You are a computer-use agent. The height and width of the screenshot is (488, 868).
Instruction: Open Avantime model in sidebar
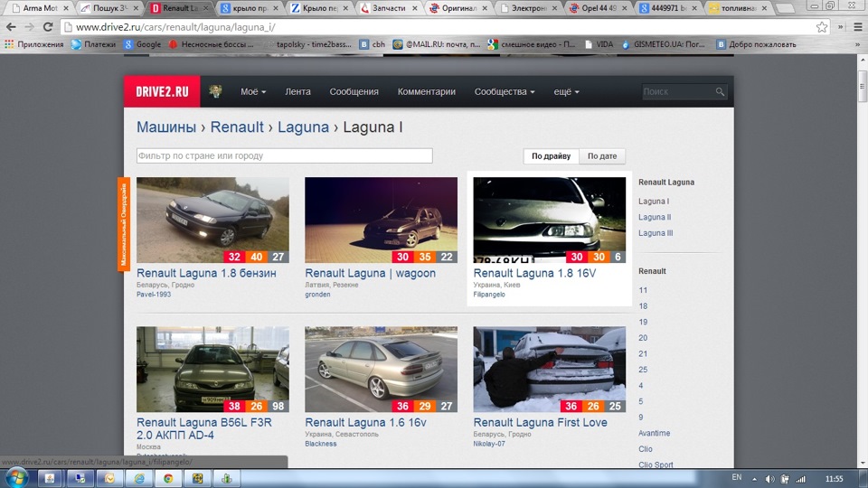click(655, 433)
